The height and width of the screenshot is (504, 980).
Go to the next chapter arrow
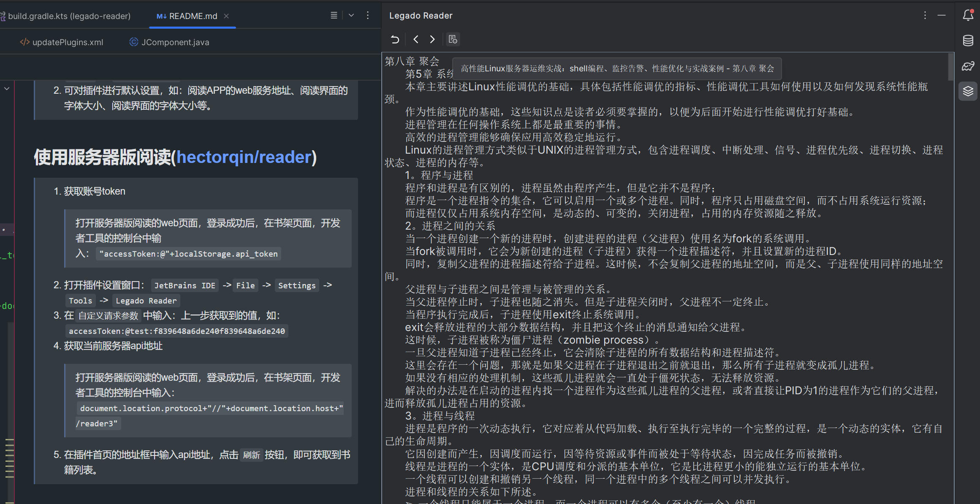[432, 39]
